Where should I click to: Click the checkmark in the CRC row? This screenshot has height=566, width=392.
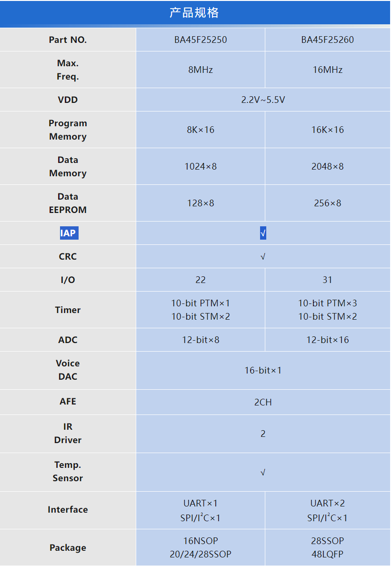263,257
